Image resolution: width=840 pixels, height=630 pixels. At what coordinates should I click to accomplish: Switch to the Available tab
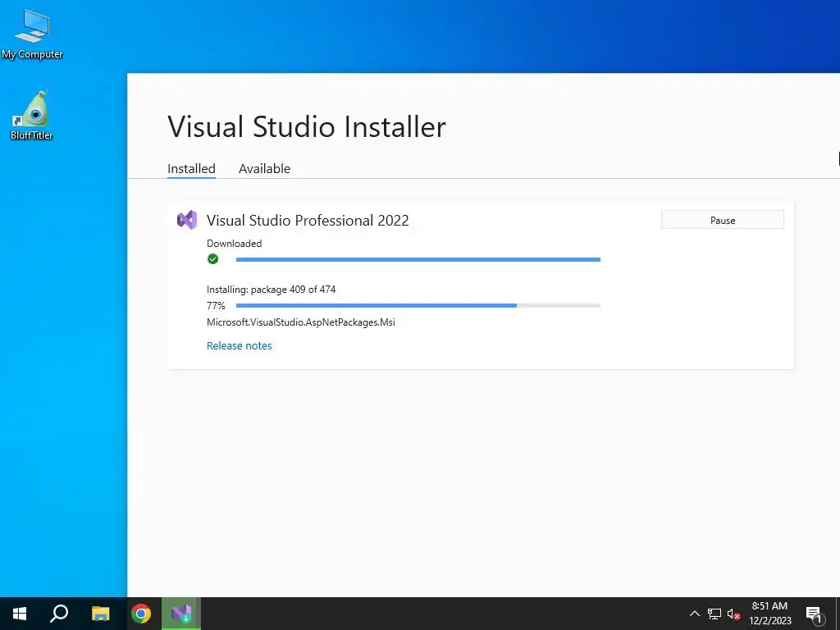(x=265, y=169)
